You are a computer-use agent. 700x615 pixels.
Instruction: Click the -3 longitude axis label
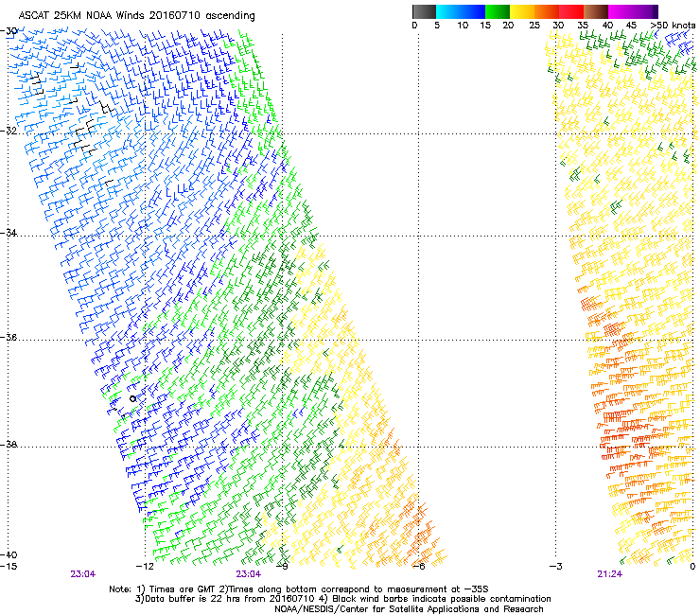click(556, 567)
